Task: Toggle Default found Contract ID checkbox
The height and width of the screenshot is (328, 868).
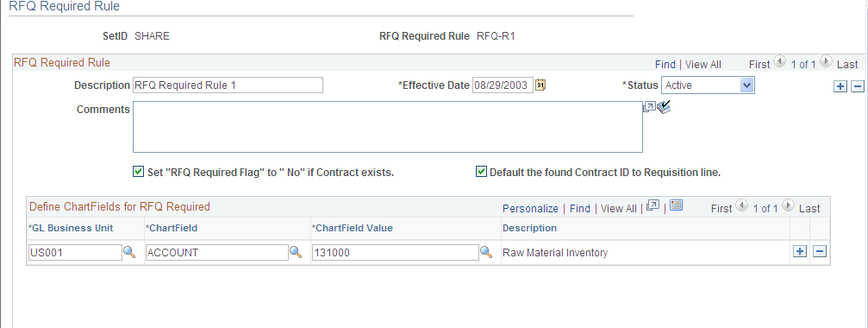Action: click(481, 172)
